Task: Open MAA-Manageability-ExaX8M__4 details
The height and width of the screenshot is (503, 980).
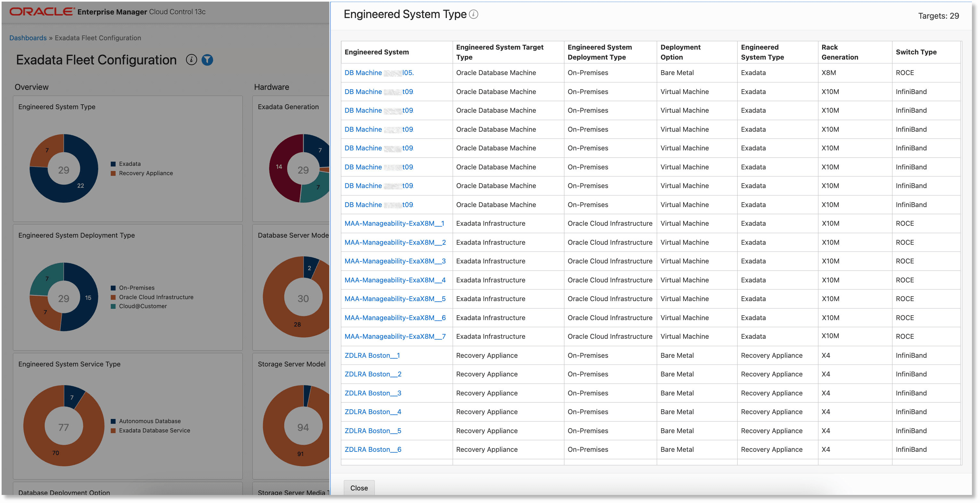Action: pyautogui.click(x=396, y=280)
